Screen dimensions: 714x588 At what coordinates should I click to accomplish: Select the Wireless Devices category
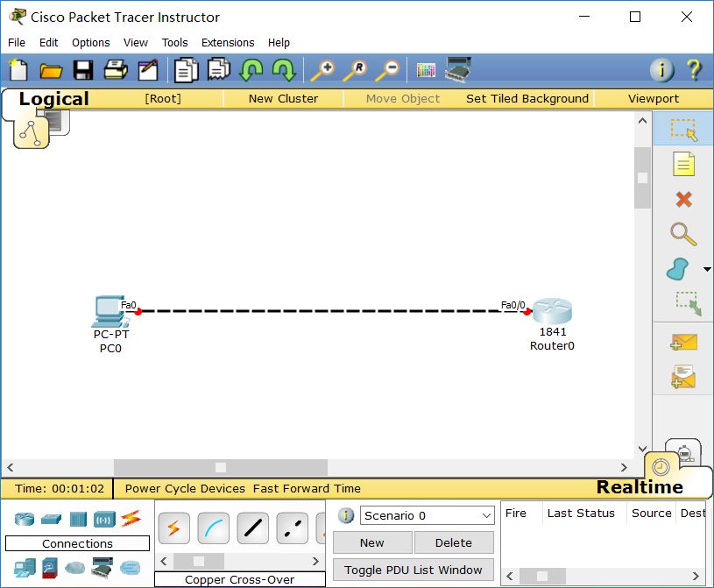tap(104, 520)
